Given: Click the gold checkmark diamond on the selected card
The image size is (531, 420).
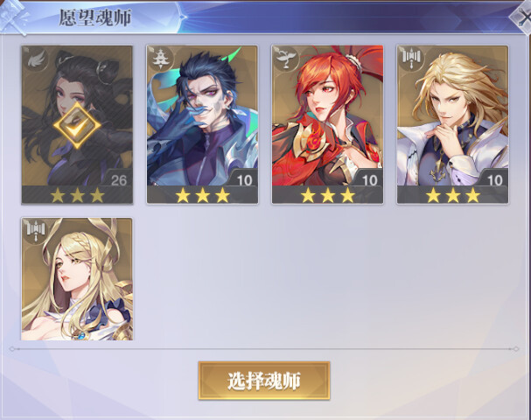Looking at the screenshot, I should click(x=77, y=125).
